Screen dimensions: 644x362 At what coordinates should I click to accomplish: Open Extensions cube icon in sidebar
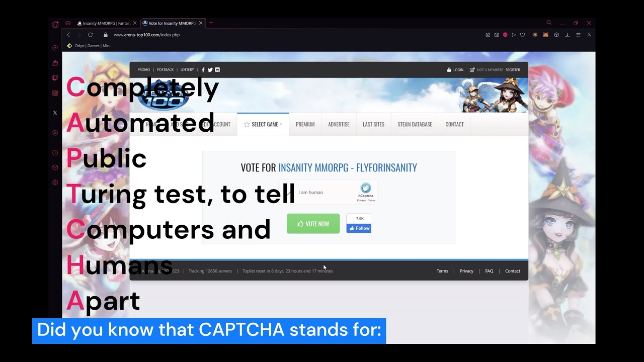click(55, 167)
